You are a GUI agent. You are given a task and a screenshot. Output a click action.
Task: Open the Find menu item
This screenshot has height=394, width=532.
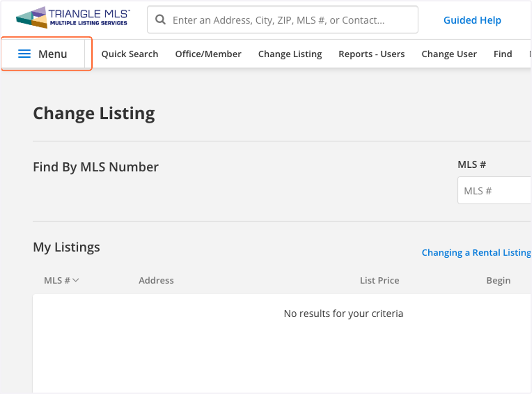pyautogui.click(x=503, y=54)
